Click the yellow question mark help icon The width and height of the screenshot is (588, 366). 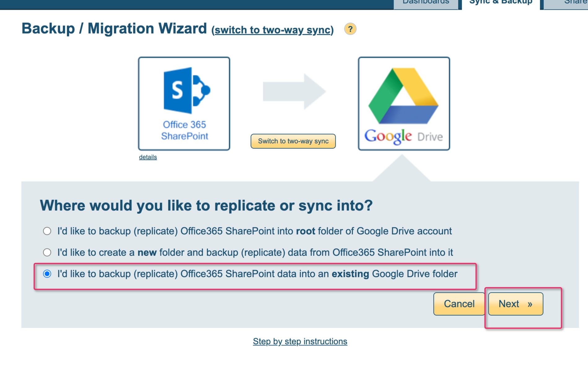tap(350, 29)
